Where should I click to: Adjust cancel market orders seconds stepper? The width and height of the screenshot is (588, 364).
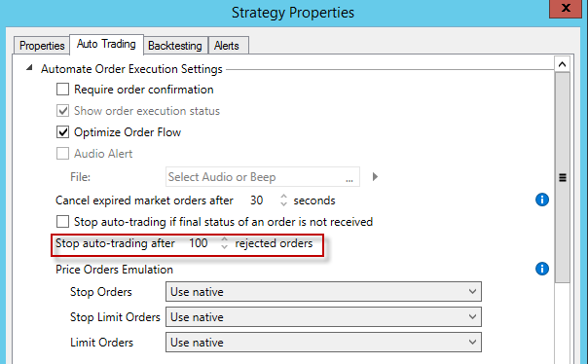pyautogui.click(x=283, y=200)
